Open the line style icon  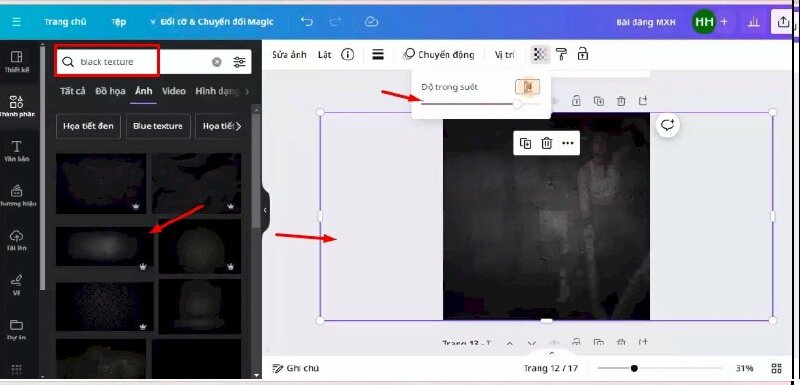pos(378,55)
